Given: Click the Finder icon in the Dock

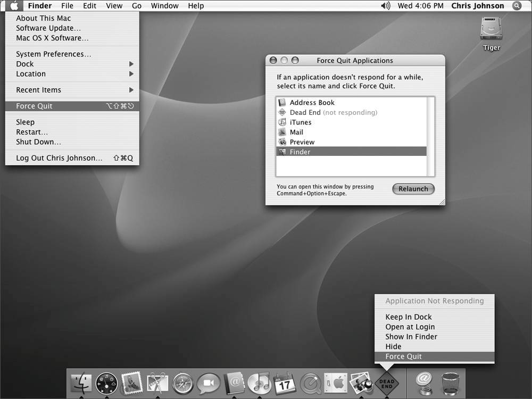Looking at the screenshot, I should (x=81, y=384).
